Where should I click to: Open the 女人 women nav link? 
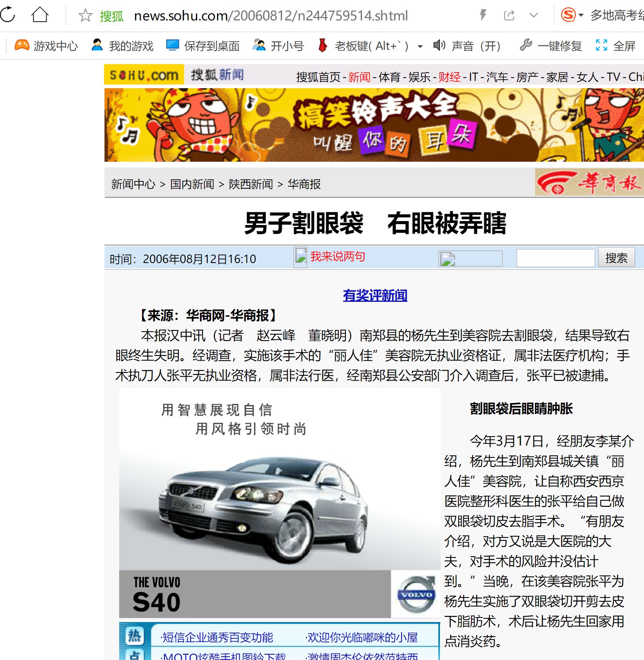coord(588,77)
